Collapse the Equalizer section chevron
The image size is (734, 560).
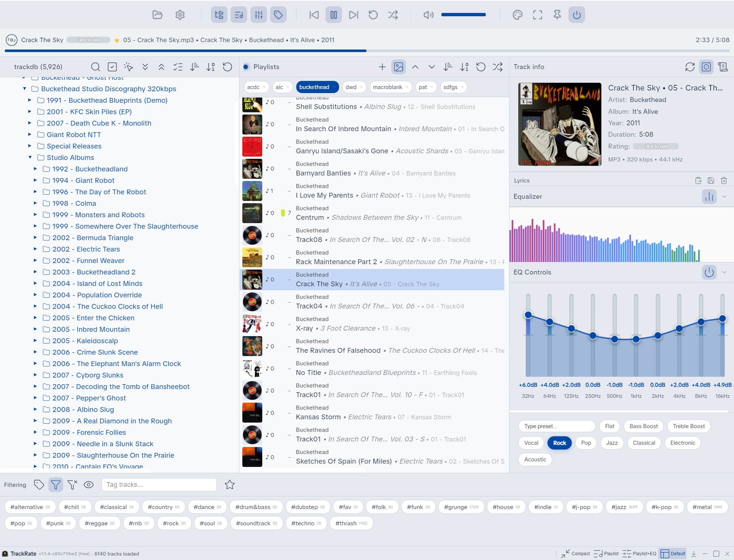point(725,197)
